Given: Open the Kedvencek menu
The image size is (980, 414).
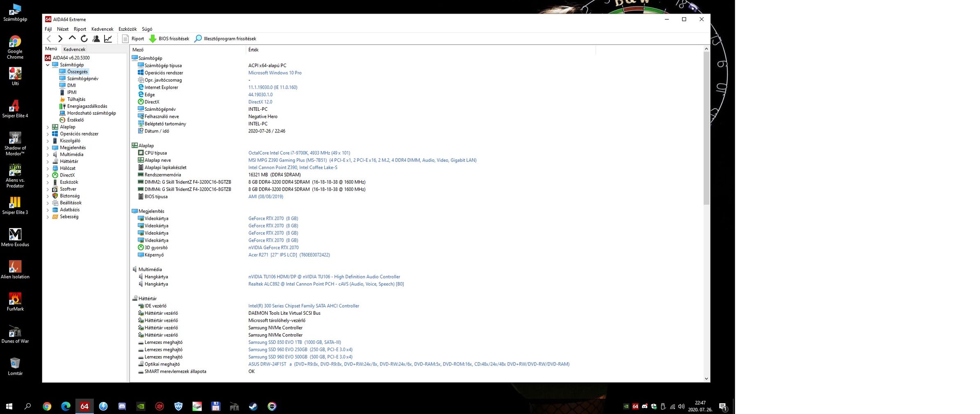Looking at the screenshot, I should pos(102,29).
